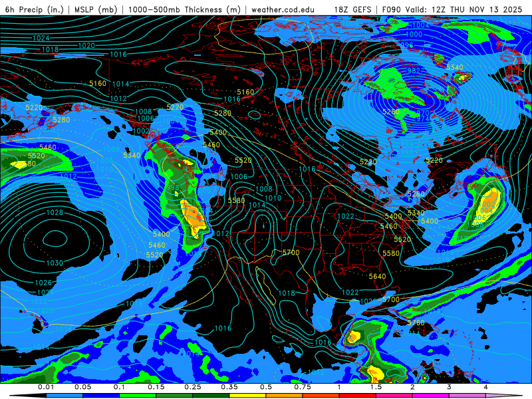Click the 0.75 legend value

303,387
